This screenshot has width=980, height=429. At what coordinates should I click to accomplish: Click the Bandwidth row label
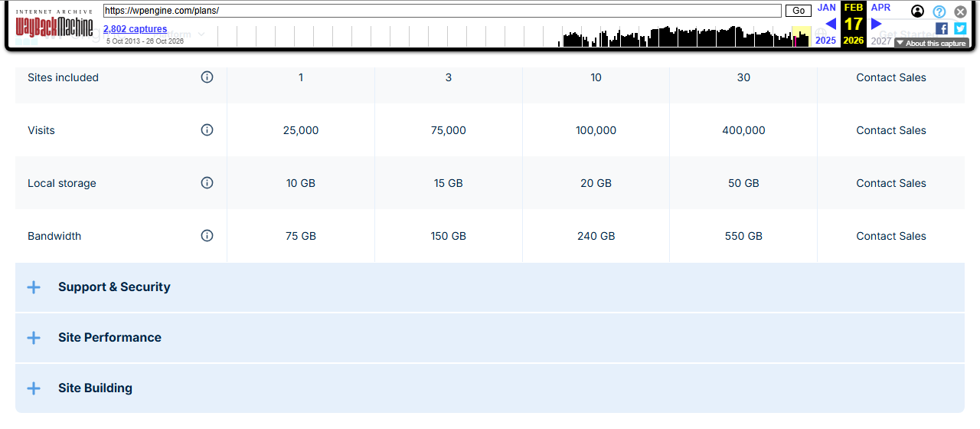point(54,236)
